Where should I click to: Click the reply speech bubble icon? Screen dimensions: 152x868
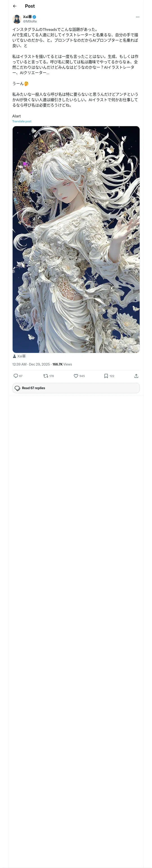click(x=16, y=376)
